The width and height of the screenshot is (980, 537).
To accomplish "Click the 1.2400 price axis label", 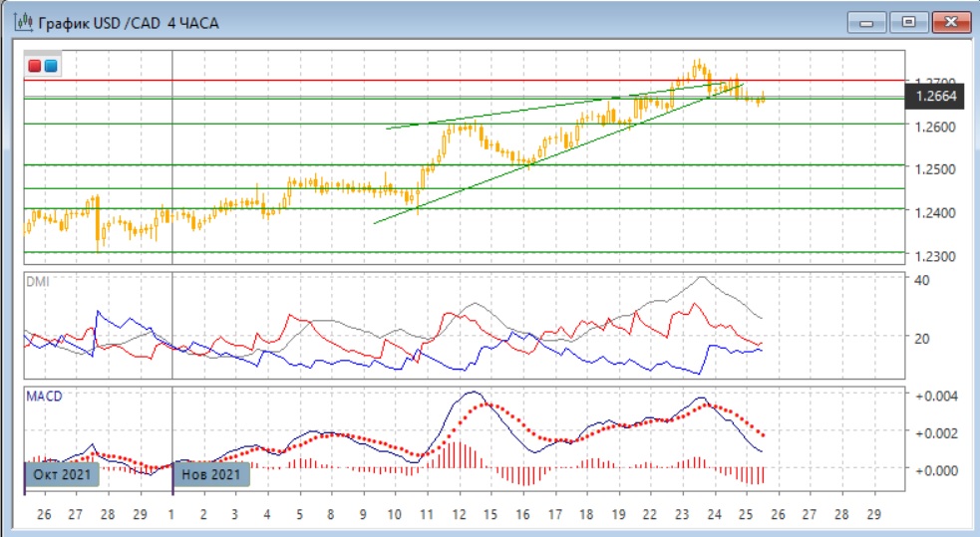I will 934,212.
